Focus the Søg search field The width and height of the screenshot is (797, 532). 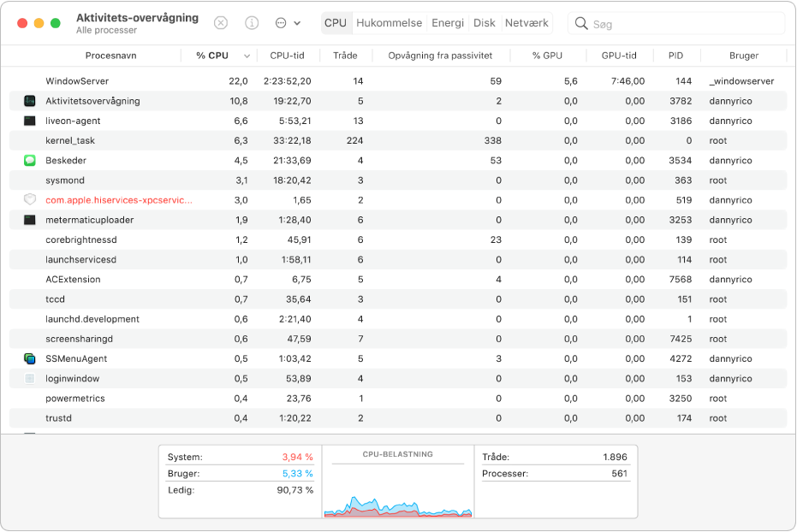(x=676, y=24)
